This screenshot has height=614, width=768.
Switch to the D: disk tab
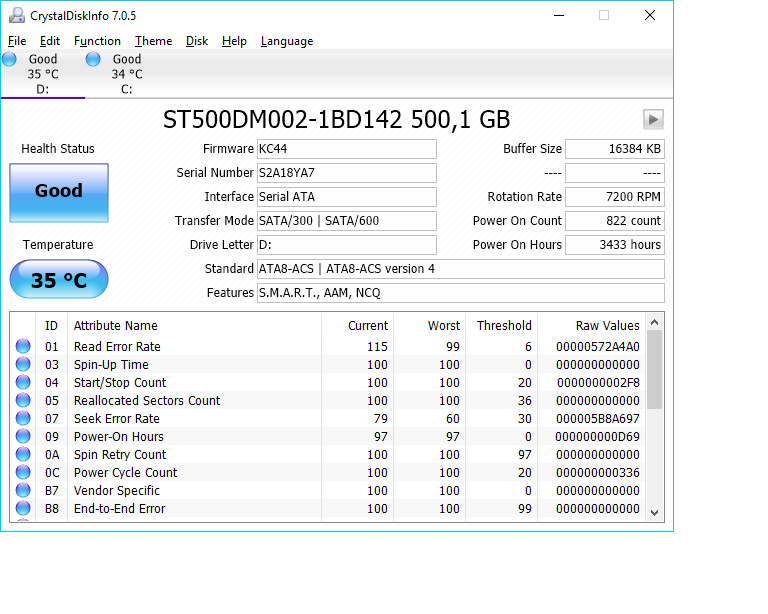[x=43, y=74]
